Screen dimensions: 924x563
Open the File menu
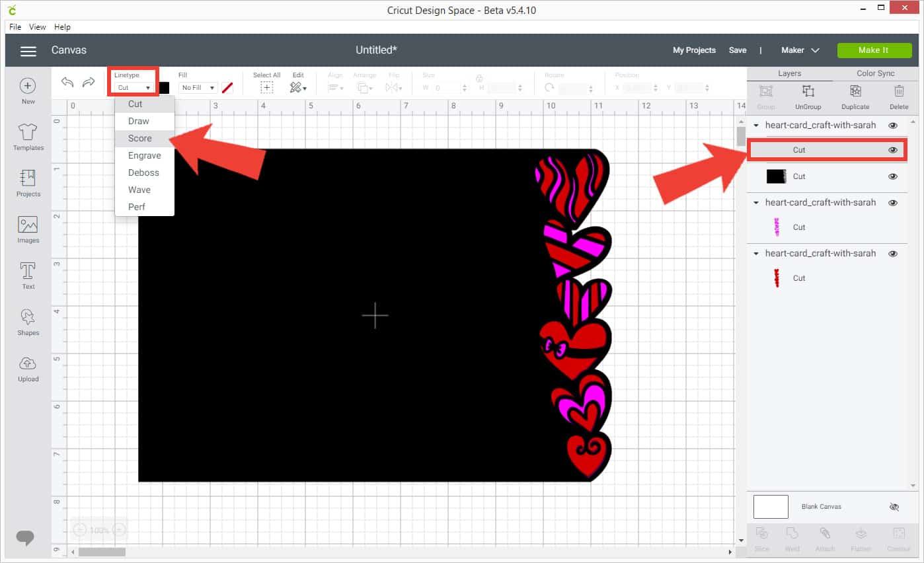coord(15,27)
